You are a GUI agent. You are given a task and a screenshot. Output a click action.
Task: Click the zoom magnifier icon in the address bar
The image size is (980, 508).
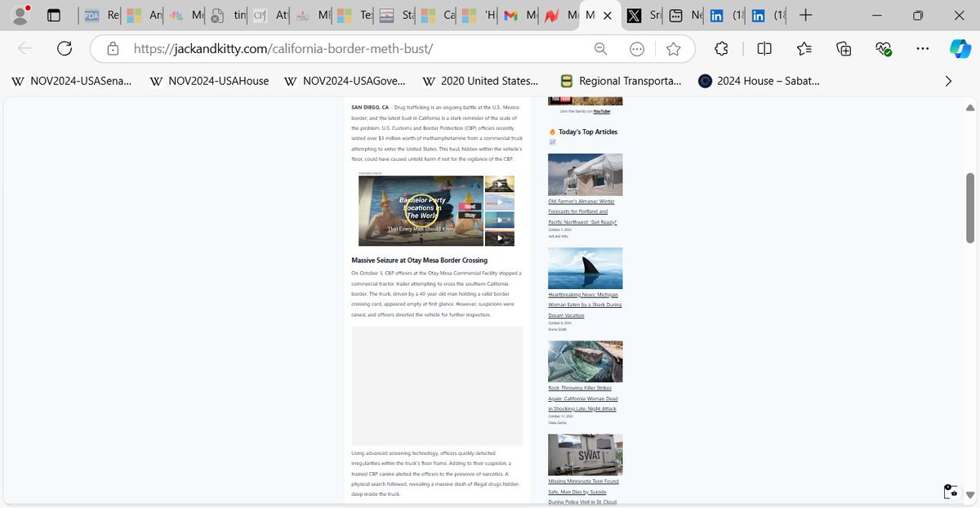pos(600,49)
